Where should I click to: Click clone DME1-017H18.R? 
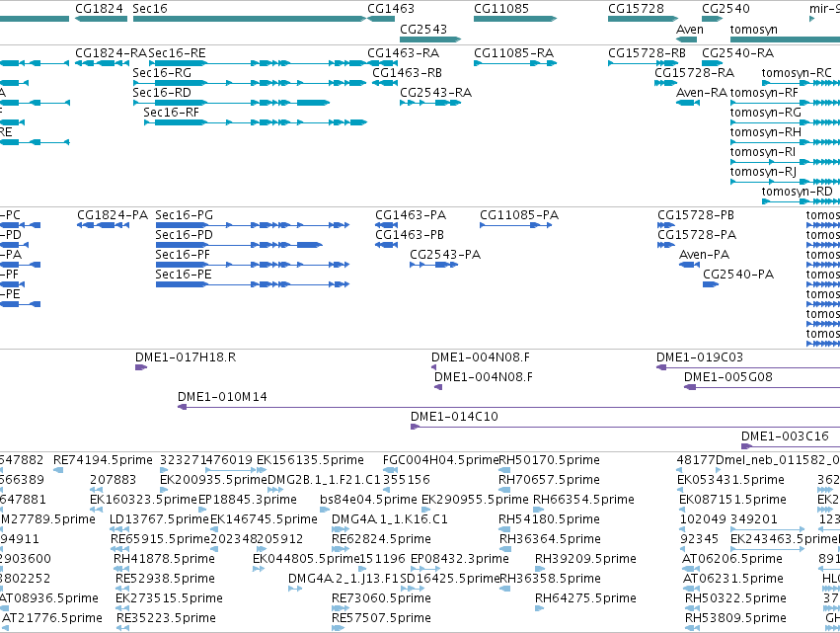pyautogui.click(x=141, y=367)
